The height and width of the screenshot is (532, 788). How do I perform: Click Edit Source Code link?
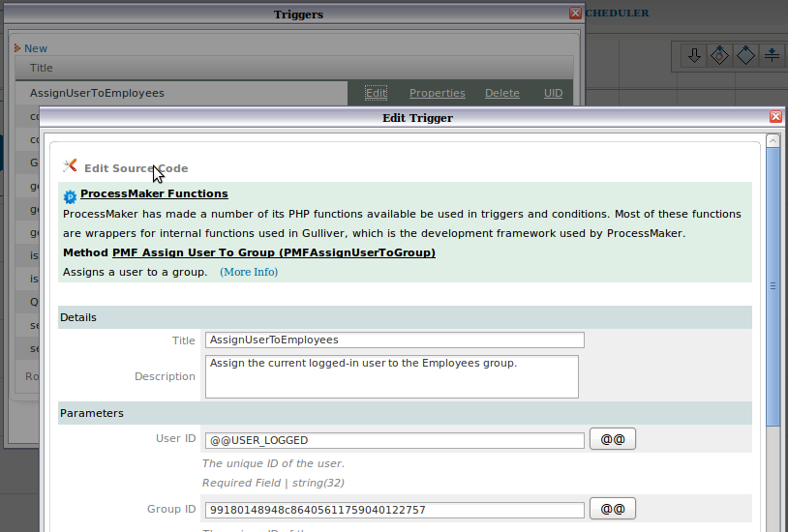pos(136,168)
